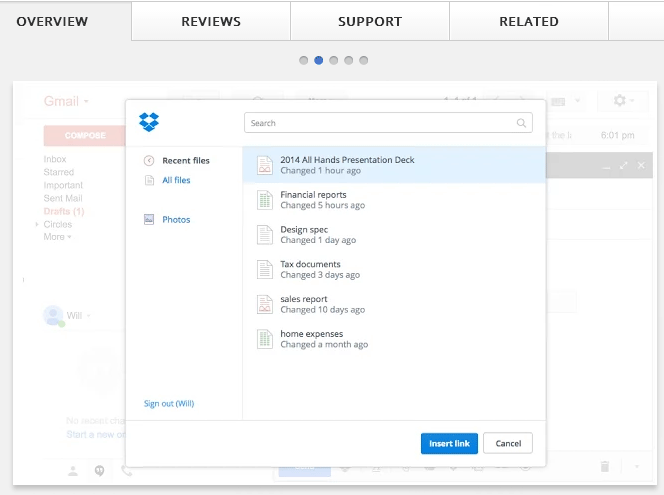The width and height of the screenshot is (664, 495).
Task: Click the Insert link button
Action: pyautogui.click(x=449, y=443)
